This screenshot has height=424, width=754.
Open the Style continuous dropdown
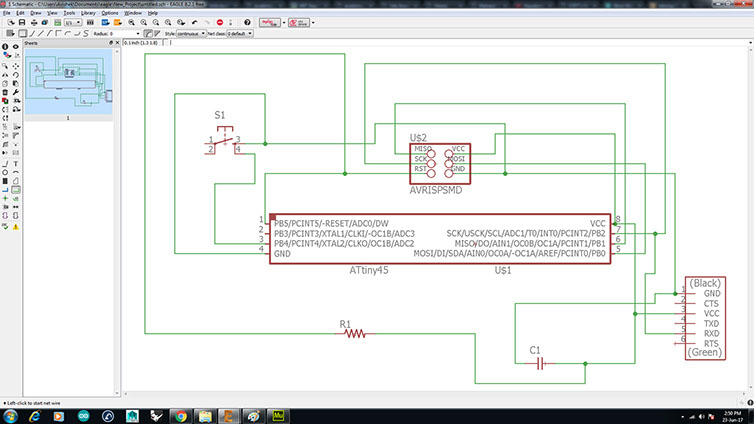coord(191,34)
